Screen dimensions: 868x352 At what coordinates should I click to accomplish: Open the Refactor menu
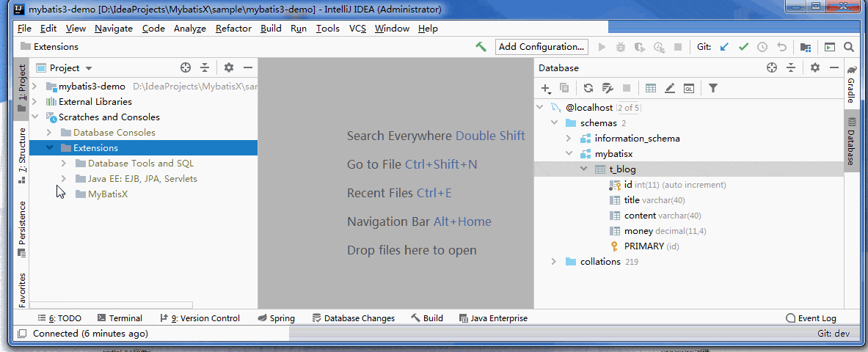pyautogui.click(x=233, y=29)
